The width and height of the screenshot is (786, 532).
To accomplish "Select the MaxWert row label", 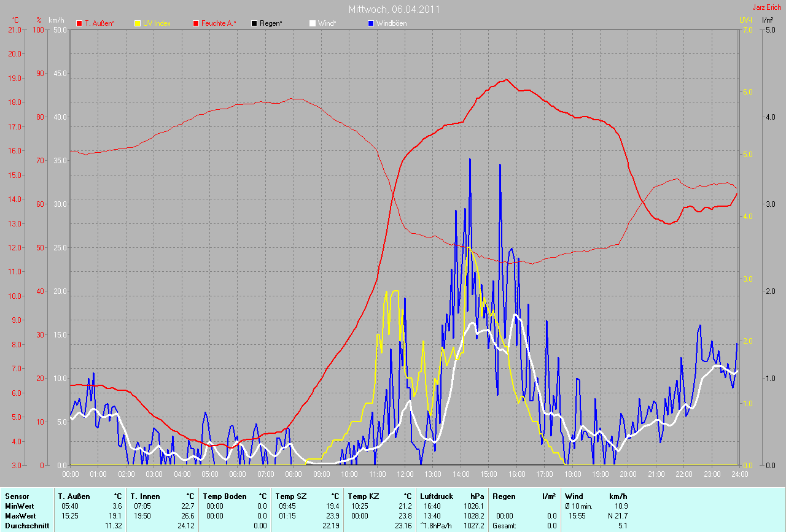I will coord(19,516).
